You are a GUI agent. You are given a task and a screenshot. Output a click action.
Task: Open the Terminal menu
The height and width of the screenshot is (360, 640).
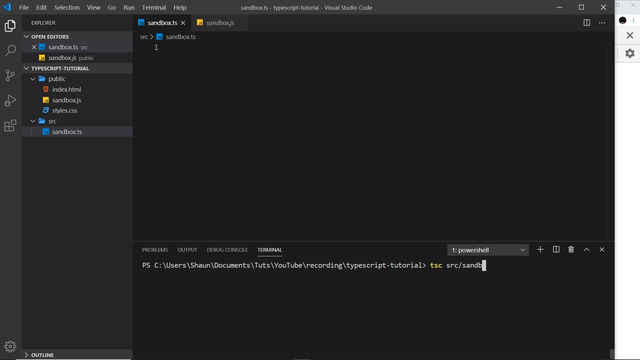[x=154, y=7]
